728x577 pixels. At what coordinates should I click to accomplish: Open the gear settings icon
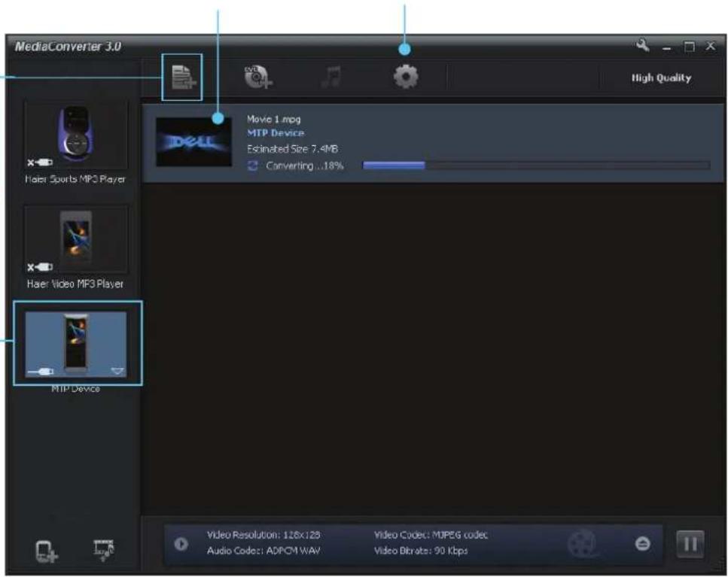point(406,77)
